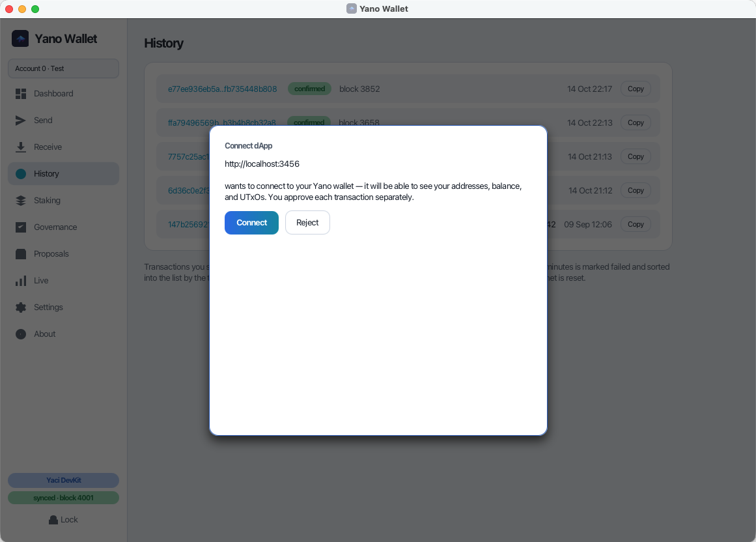
Task: Open the Live page
Action: [x=63, y=281]
